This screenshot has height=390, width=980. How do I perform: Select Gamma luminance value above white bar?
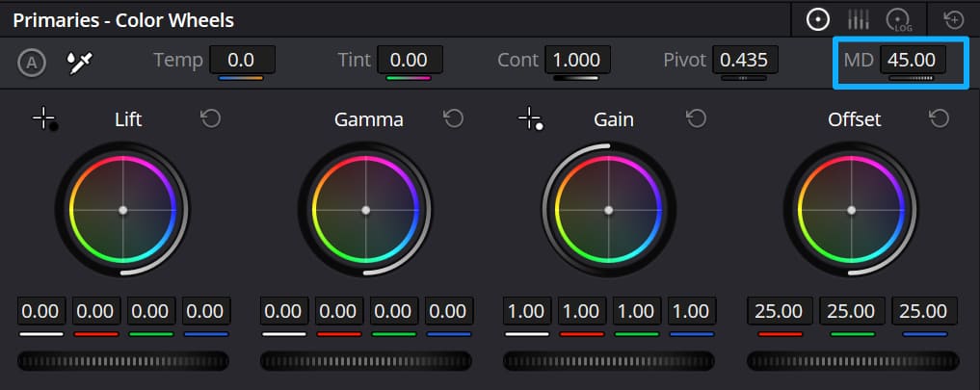283,311
